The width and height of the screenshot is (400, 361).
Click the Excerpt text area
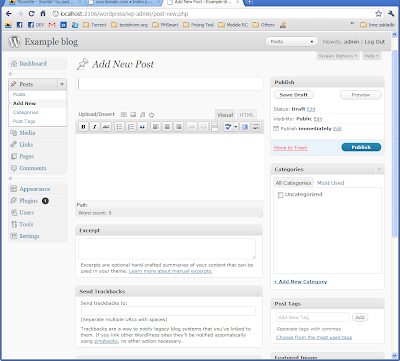[x=167, y=249]
